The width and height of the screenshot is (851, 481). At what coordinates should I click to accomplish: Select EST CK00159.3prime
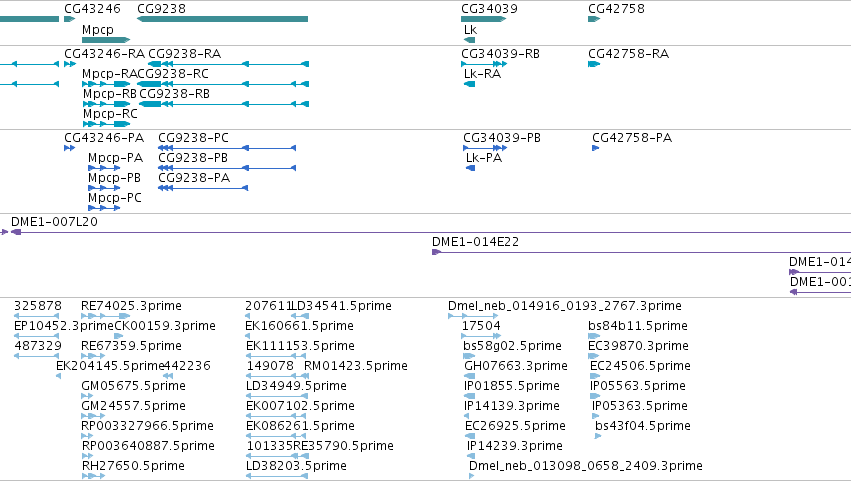pyautogui.click(x=165, y=326)
